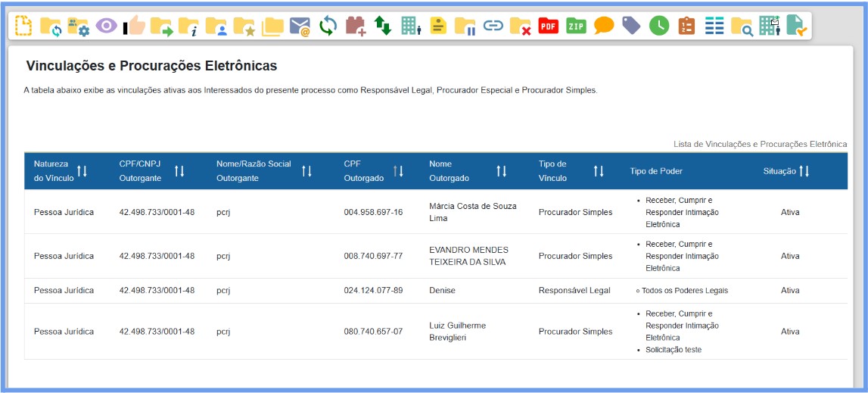Sort by Tipo de Vínculo column

pyautogui.click(x=599, y=171)
